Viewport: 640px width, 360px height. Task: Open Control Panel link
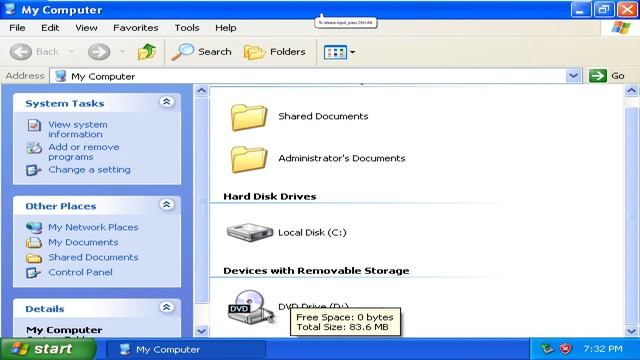[x=80, y=273]
